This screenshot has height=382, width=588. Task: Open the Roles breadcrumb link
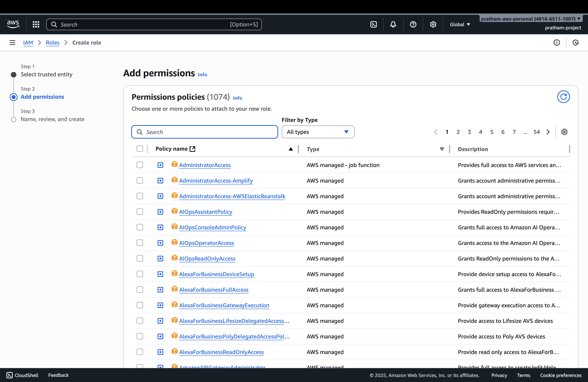pyautogui.click(x=53, y=42)
